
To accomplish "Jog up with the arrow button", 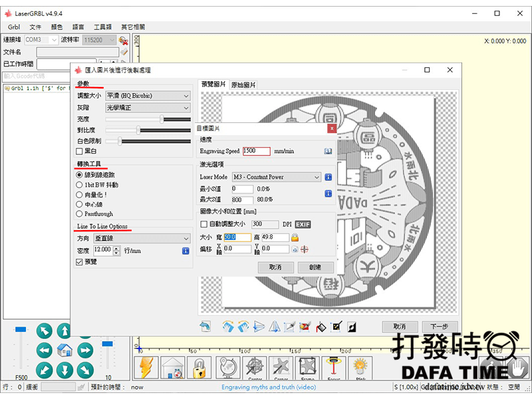I will [x=65, y=331].
